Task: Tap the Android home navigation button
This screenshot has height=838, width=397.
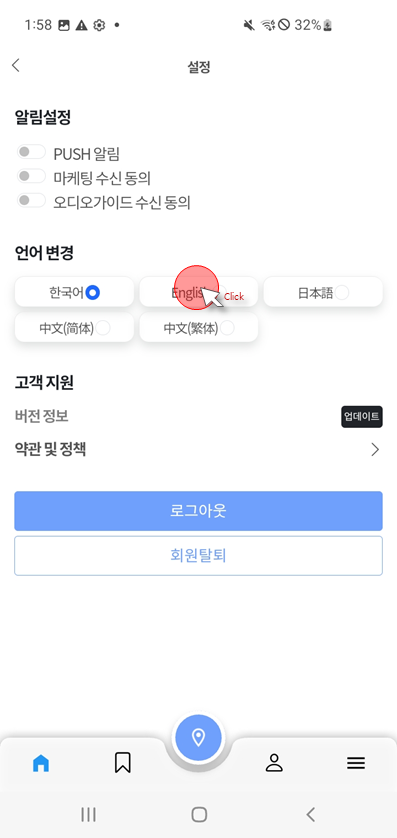Action: (199, 814)
